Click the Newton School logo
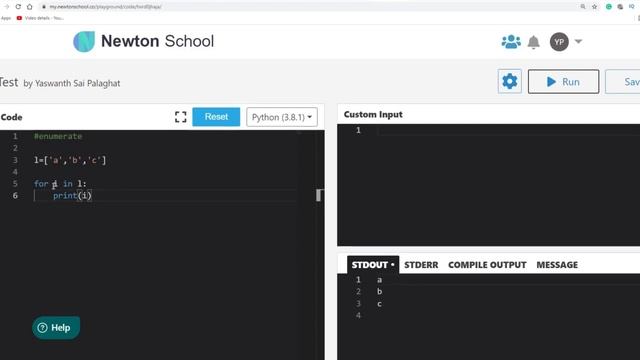The width and height of the screenshot is (640, 360). [x=143, y=41]
